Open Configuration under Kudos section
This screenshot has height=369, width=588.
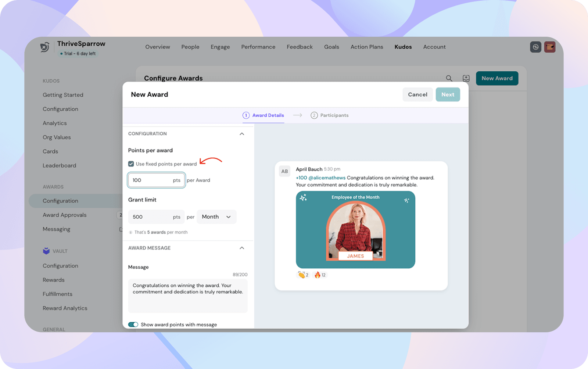[x=60, y=109]
